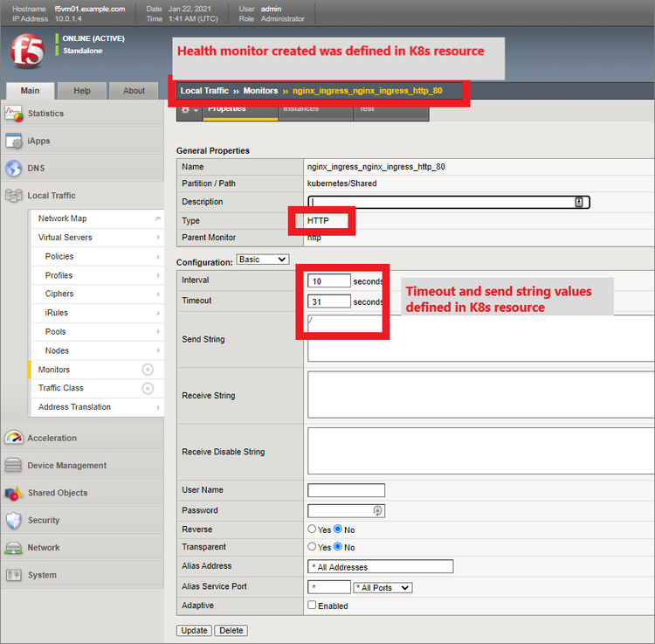
Task: Click the Acceleration gauge icon
Action: 13,438
